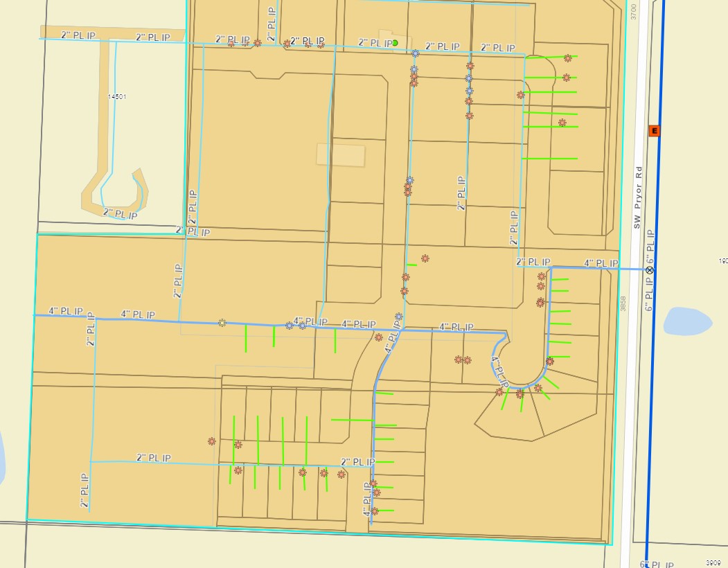Viewport: 728px width, 568px height.
Task: Click the orange E square marker
Action: (653, 131)
